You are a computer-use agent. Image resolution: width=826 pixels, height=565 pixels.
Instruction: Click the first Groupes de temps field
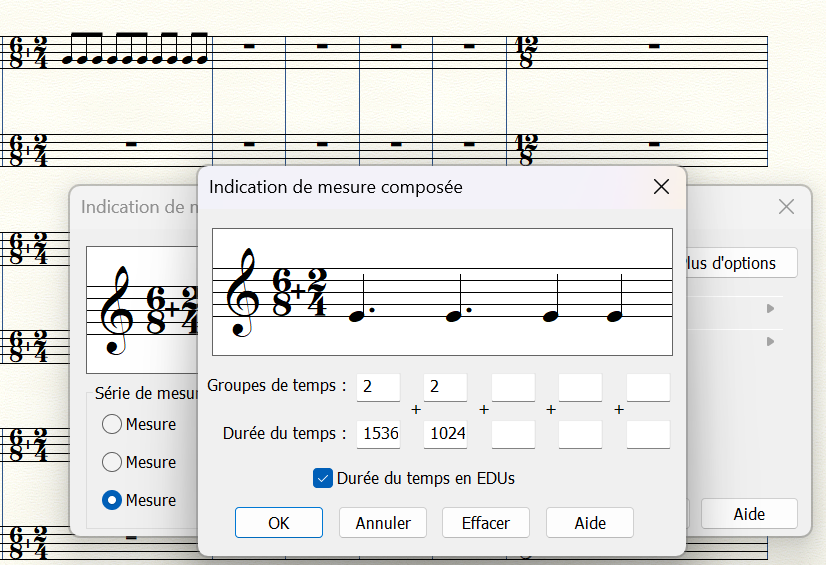click(378, 386)
